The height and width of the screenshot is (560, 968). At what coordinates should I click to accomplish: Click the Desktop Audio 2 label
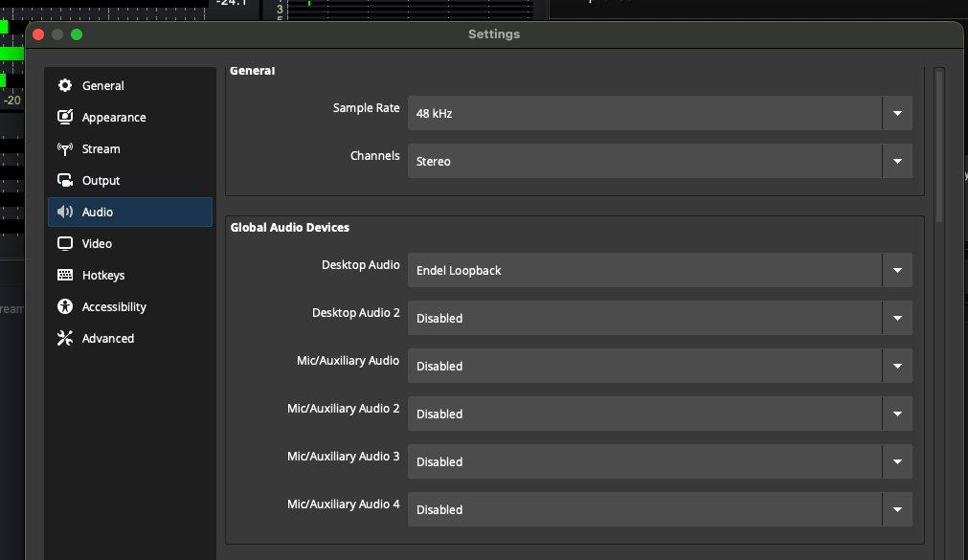pyautogui.click(x=355, y=313)
